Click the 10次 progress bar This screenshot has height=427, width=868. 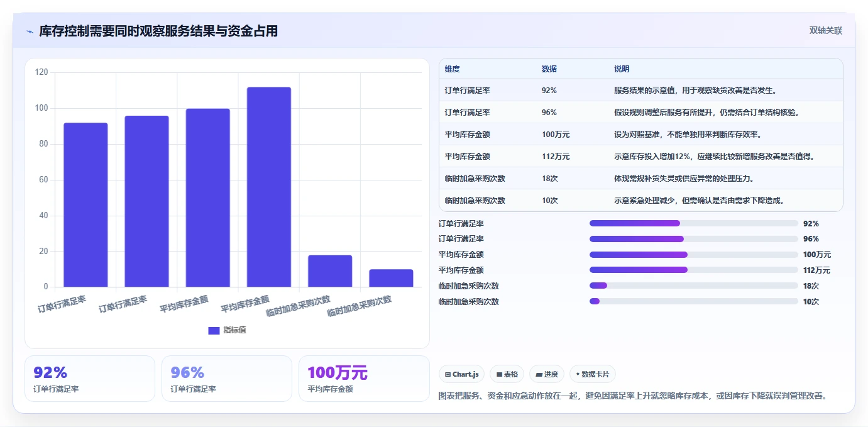click(x=694, y=301)
